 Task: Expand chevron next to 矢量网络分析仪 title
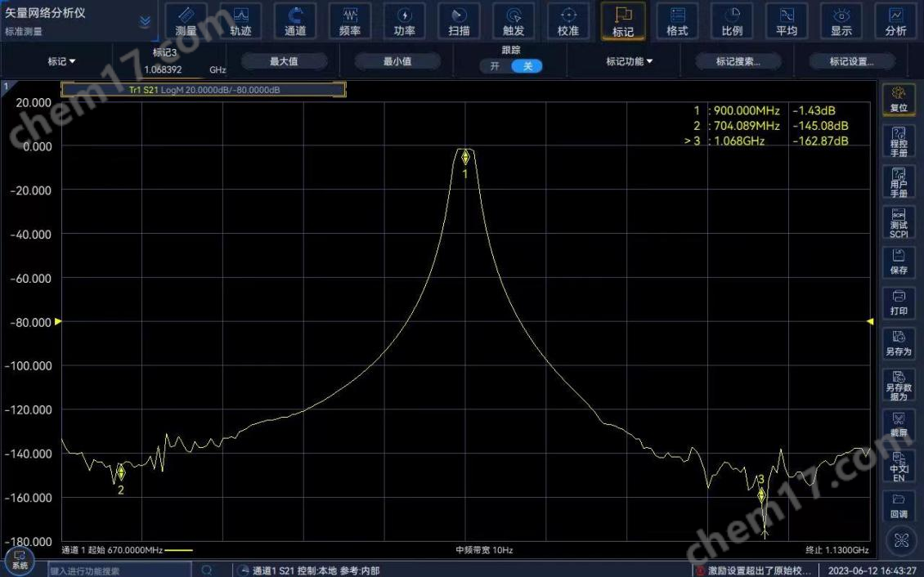pos(145,21)
